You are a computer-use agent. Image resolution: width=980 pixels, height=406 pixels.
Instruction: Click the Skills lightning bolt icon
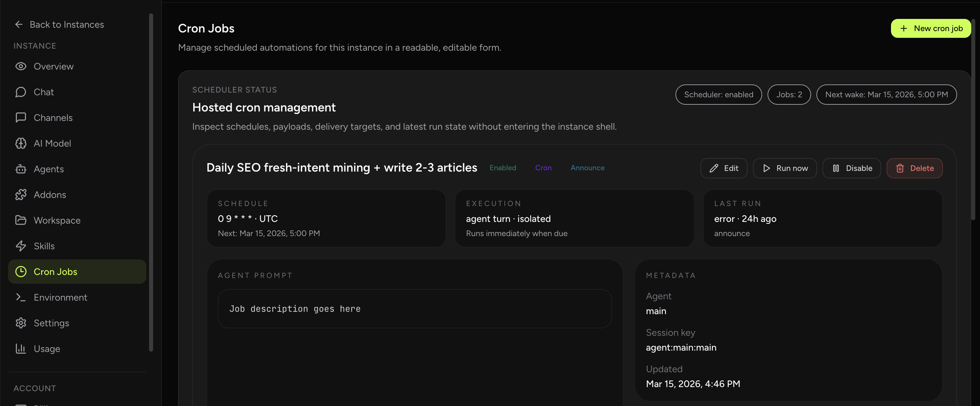coord(21,246)
